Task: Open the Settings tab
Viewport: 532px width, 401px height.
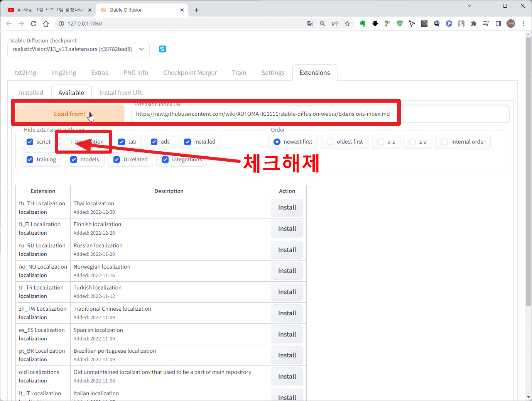Action: tap(273, 73)
